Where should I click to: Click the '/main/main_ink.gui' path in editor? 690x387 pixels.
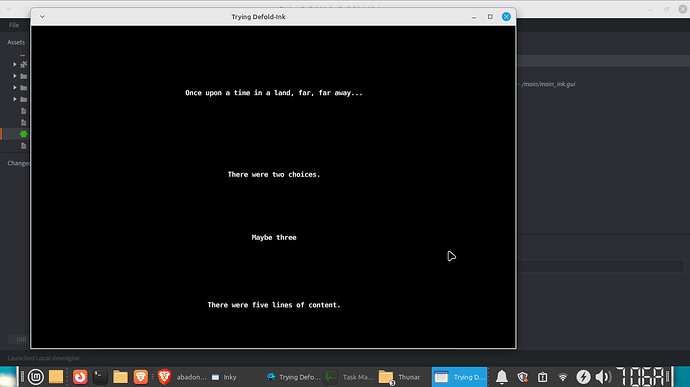[x=548, y=84]
